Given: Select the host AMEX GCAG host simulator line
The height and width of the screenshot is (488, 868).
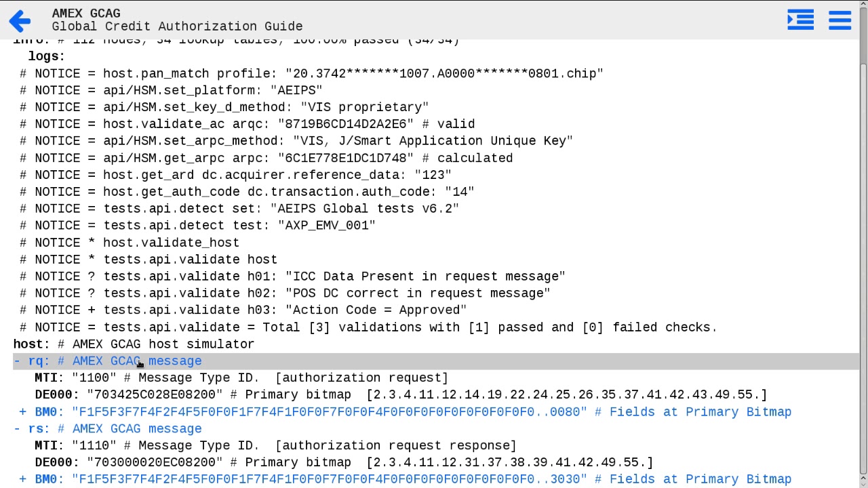Looking at the screenshot, I should pos(134,344).
